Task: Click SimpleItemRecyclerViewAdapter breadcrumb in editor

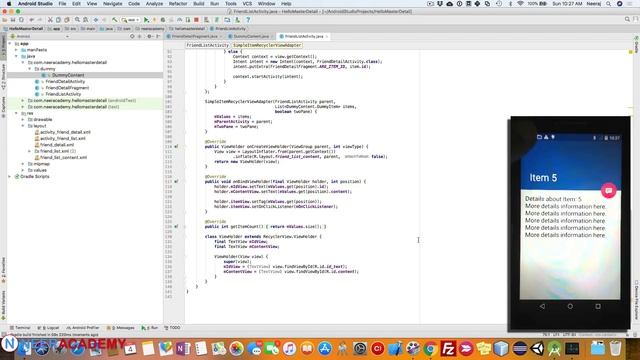Action: (267, 45)
